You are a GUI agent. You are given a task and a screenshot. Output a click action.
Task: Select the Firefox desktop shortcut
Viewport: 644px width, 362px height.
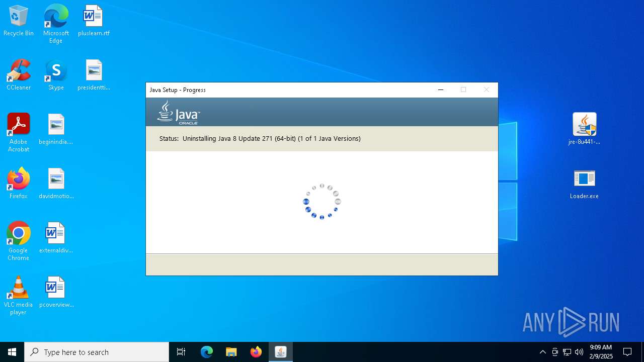pyautogui.click(x=18, y=184)
